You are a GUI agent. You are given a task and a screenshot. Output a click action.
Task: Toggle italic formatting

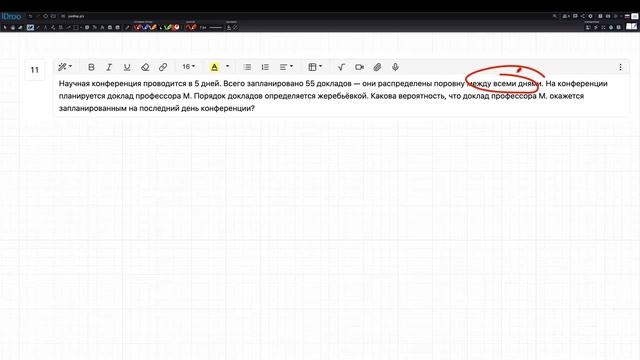[109, 67]
